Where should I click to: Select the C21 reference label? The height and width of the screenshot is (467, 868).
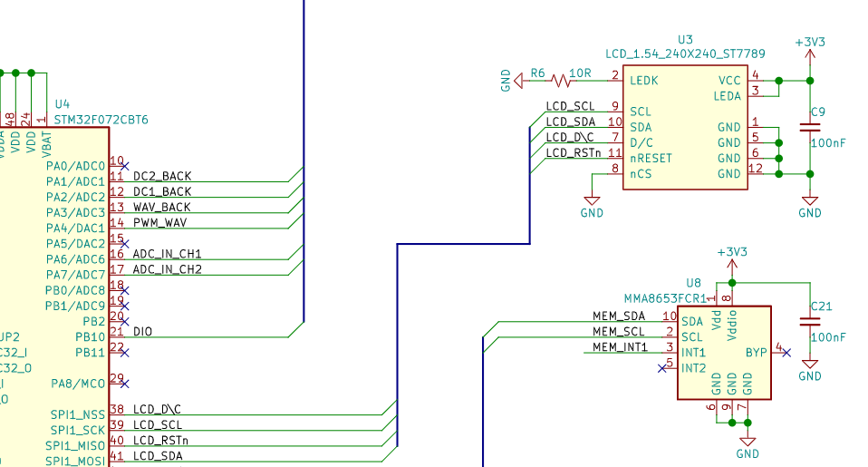tap(822, 306)
